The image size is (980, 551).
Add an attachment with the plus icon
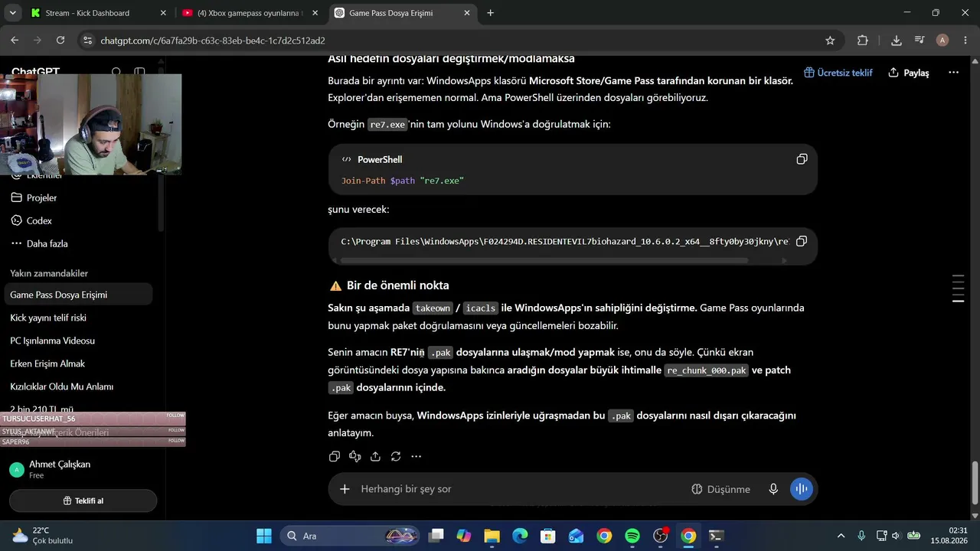pos(345,489)
